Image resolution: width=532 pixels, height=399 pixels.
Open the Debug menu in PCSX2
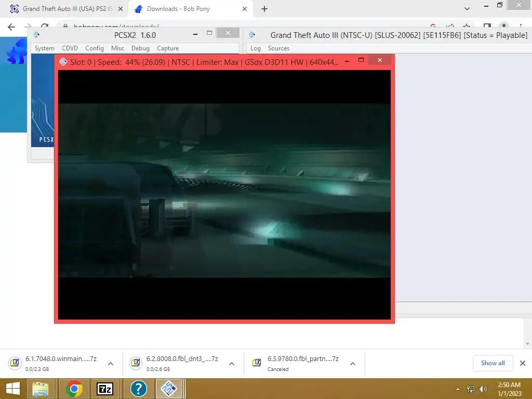click(x=140, y=48)
